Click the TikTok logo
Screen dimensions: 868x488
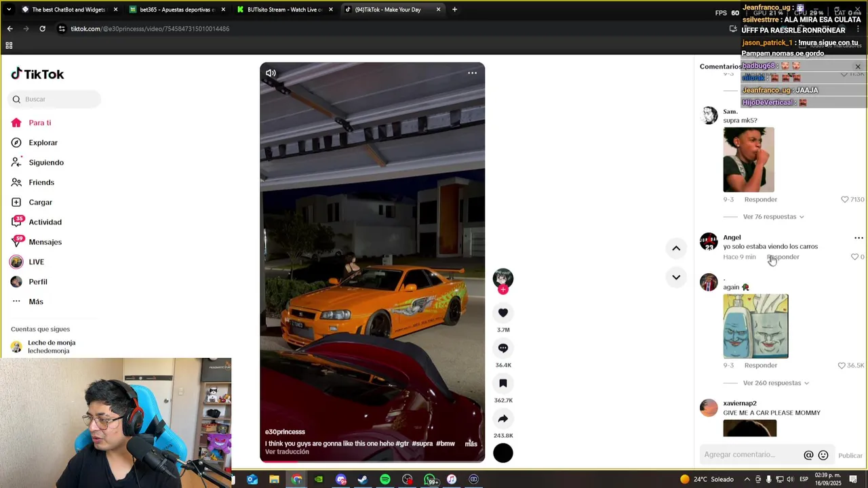37,74
